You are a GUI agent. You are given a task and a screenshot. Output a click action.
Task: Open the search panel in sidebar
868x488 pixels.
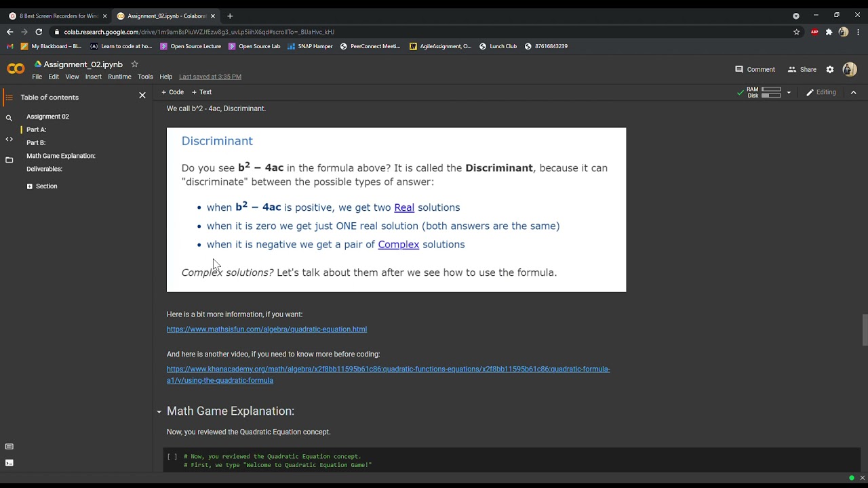click(x=9, y=118)
